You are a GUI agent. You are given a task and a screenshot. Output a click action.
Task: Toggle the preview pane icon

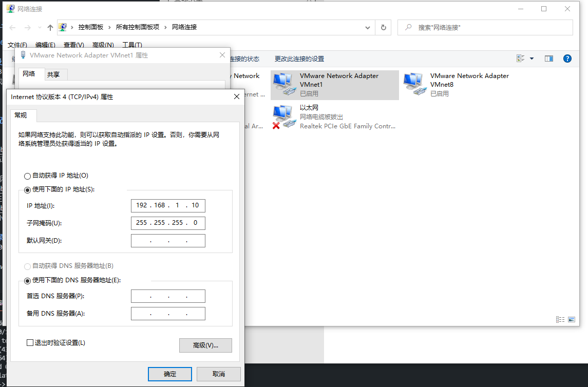coord(549,59)
